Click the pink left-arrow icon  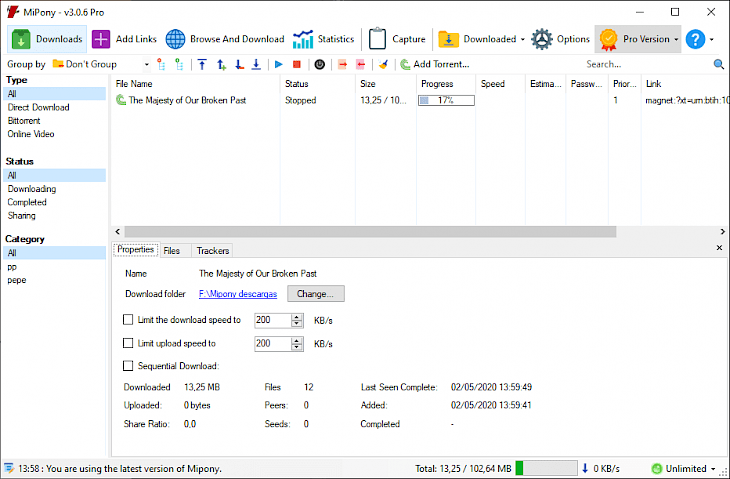360,64
